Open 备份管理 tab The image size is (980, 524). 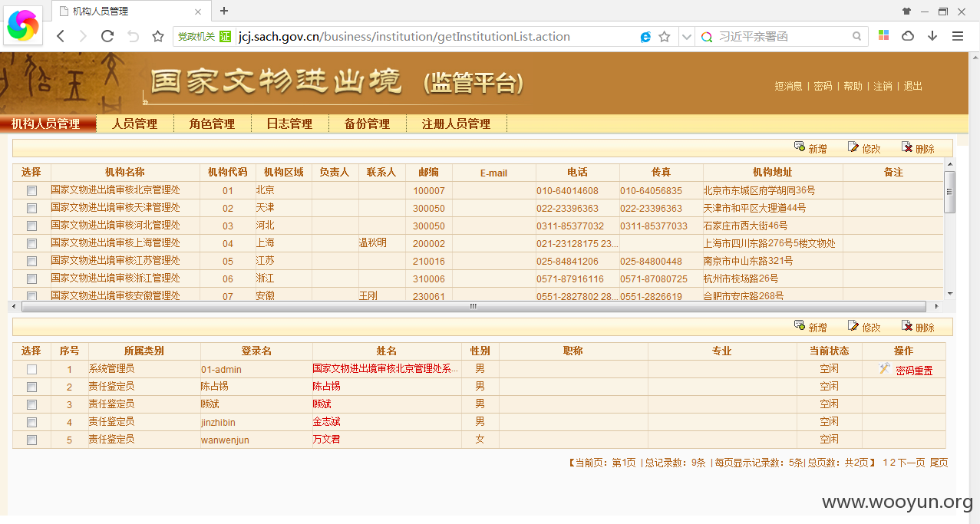tap(367, 124)
